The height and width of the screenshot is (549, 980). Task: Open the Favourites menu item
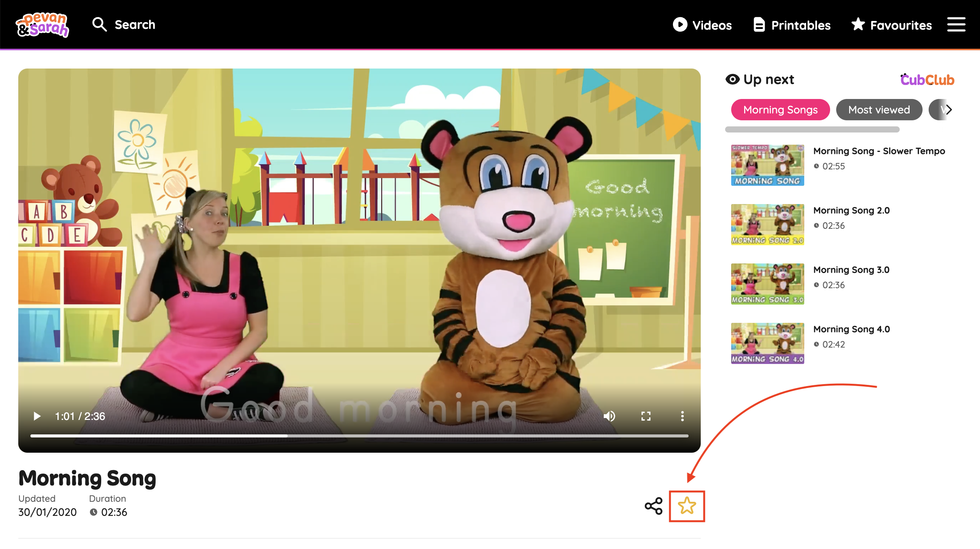(x=891, y=25)
